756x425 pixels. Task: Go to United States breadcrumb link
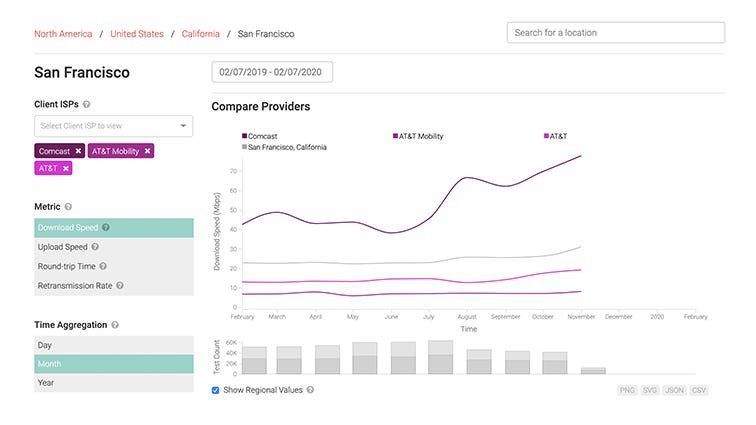tap(137, 34)
